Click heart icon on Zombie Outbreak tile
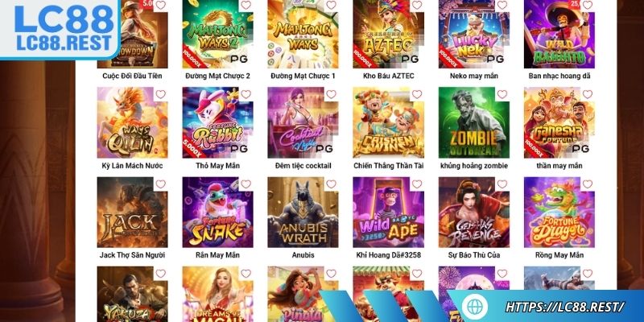 [x=502, y=94]
